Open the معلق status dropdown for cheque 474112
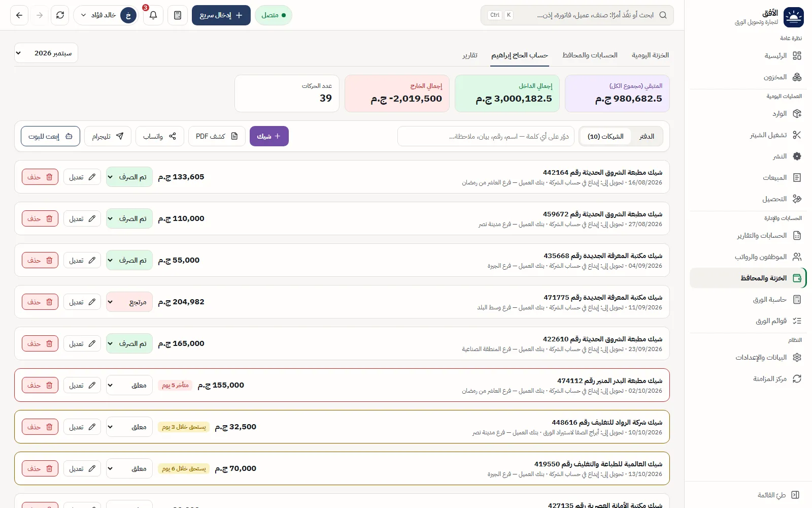 click(x=129, y=385)
